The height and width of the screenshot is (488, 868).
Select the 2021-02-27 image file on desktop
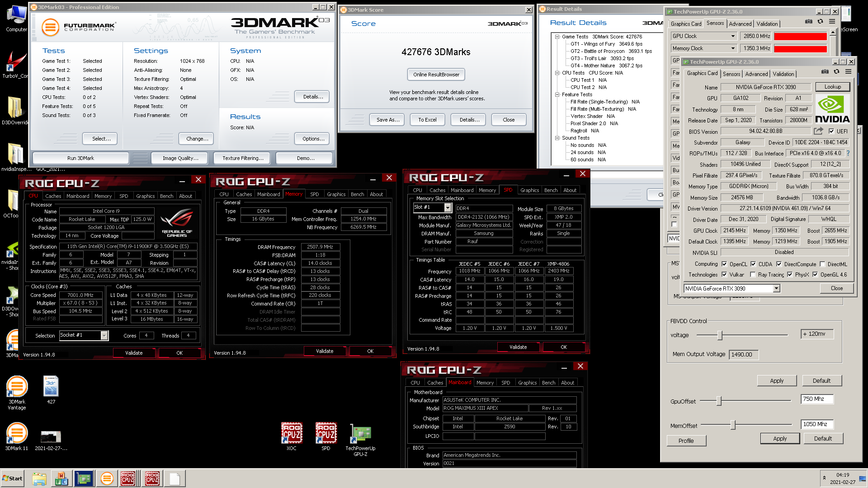[x=51, y=440]
